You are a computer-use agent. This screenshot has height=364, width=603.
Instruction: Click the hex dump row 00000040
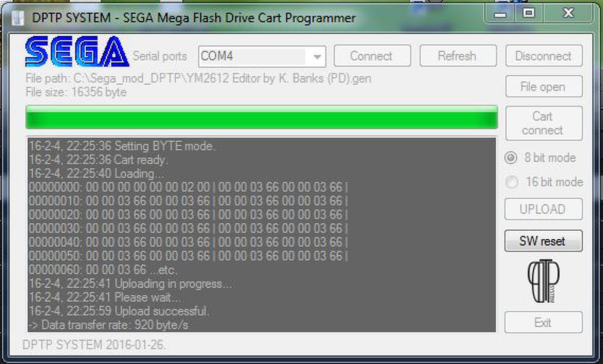pyautogui.click(x=188, y=242)
